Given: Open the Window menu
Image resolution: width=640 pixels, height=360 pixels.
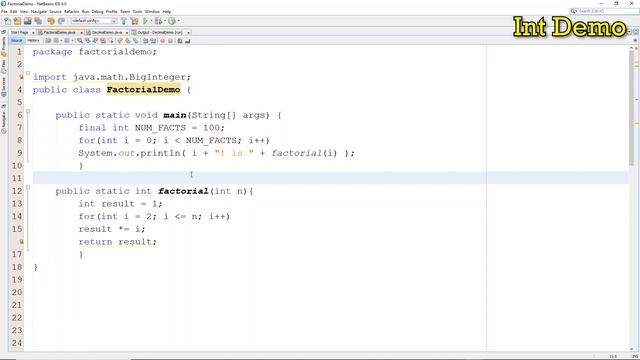Looking at the screenshot, I should 152,11.
